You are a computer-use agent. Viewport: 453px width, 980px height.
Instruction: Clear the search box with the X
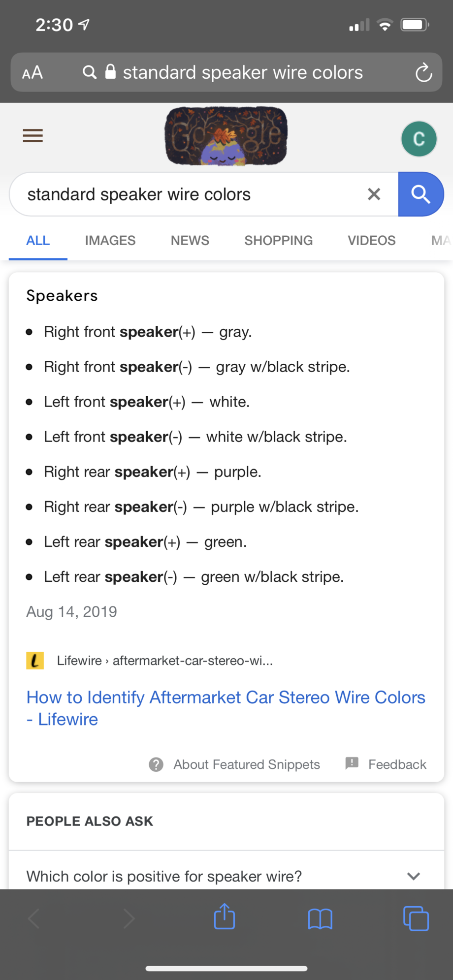coord(374,194)
